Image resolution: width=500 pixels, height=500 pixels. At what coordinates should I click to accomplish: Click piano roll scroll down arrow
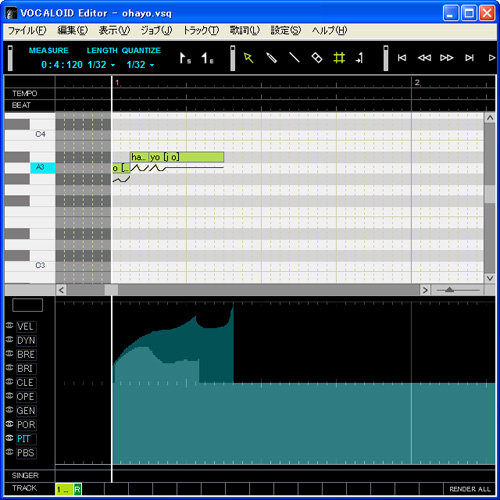490,278
